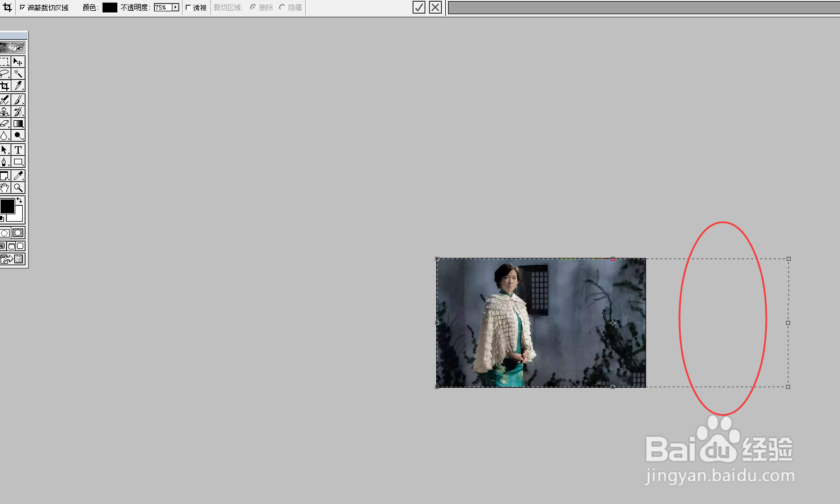Select the Path Component Selection tool
840x504 pixels.
(5, 150)
